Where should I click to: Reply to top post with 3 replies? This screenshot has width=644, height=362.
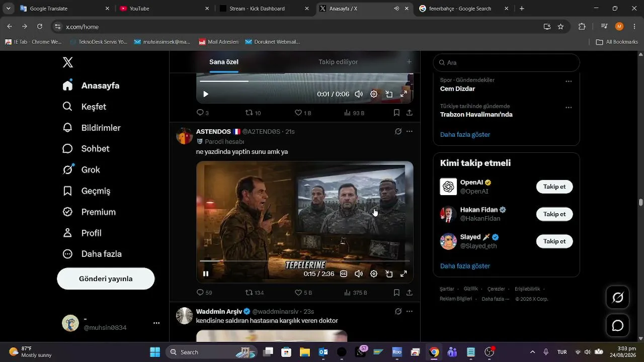click(x=202, y=113)
